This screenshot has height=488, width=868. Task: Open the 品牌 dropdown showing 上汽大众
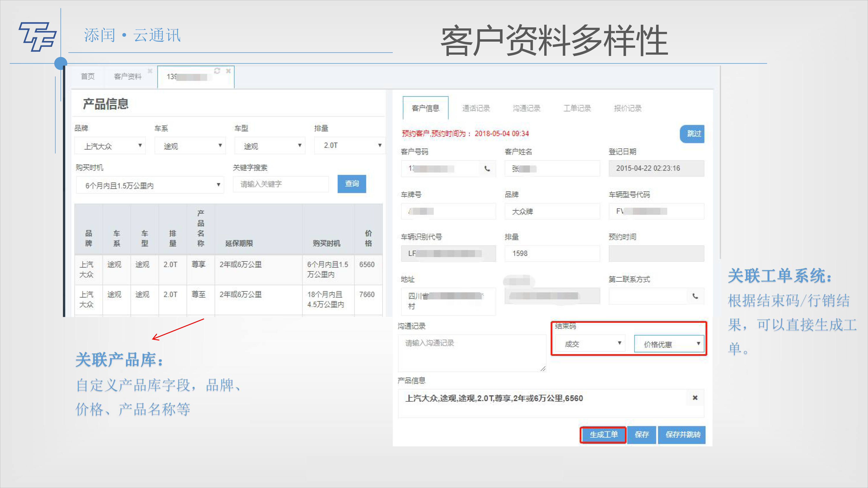click(x=110, y=146)
